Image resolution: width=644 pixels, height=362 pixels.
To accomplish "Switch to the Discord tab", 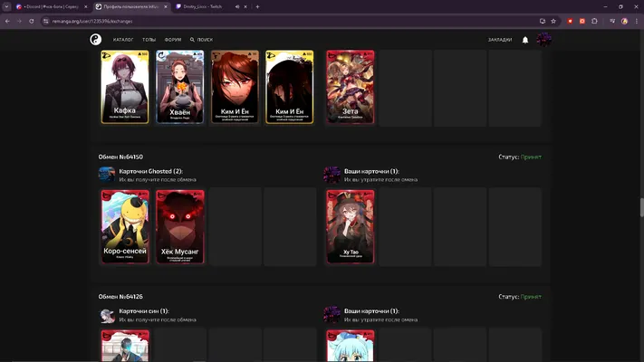I will tap(52, 6).
